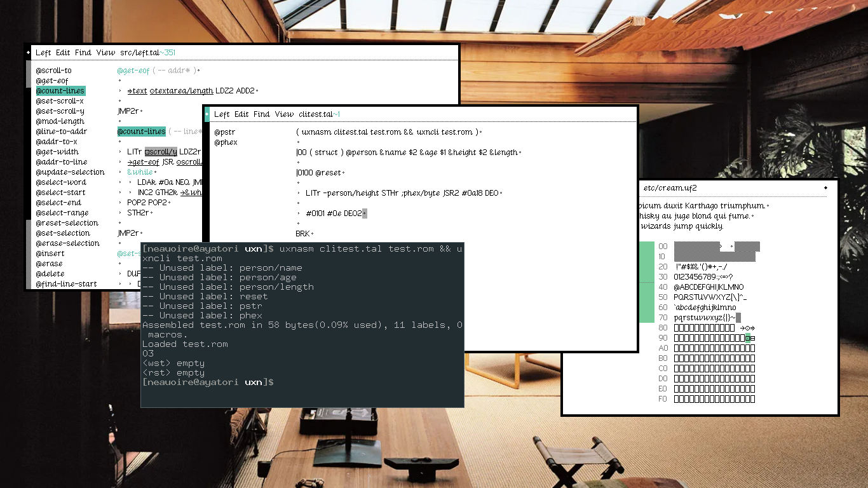Select the @pstr label in clitest.tal
Screen dimensions: 868x488
click(224, 132)
